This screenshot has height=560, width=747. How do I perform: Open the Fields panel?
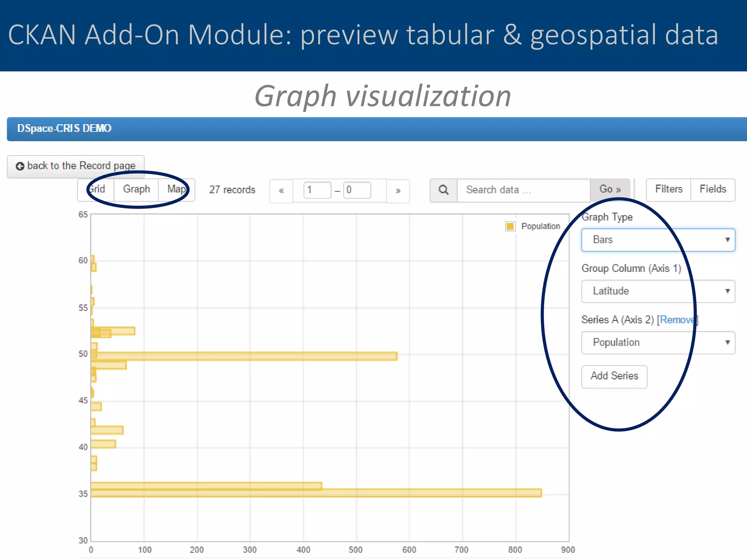713,189
